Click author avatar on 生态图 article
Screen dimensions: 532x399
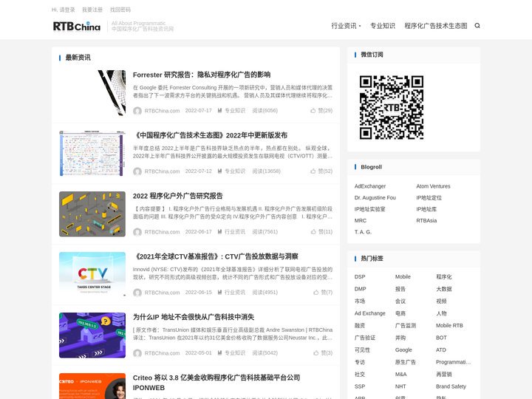click(137, 171)
